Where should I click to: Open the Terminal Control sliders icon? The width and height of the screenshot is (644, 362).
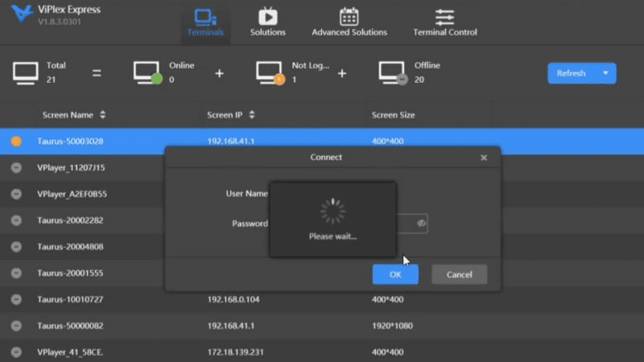coord(445,17)
